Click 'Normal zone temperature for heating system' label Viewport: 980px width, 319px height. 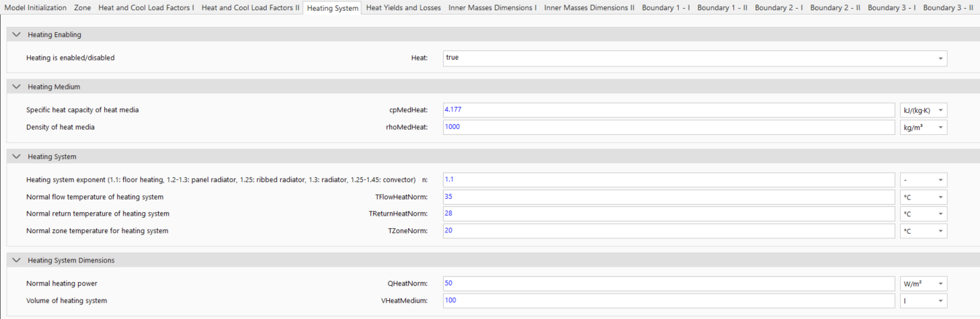pyautogui.click(x=97, y=230)
